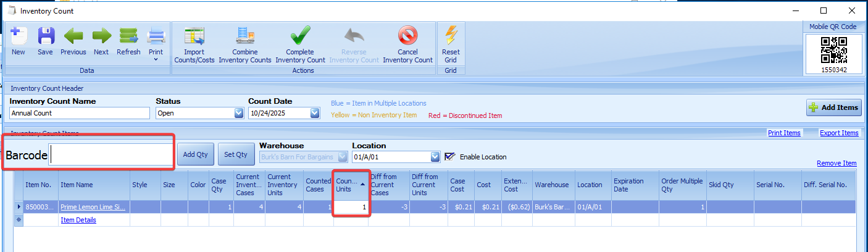Screen dimensions: 868x252
Task: Click the Barcode input field
Action: click(111, 156)
